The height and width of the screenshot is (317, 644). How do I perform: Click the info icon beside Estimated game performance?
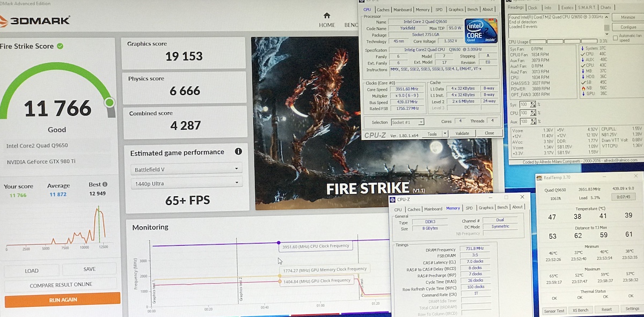pyautogui.click(x=238, y=152)
